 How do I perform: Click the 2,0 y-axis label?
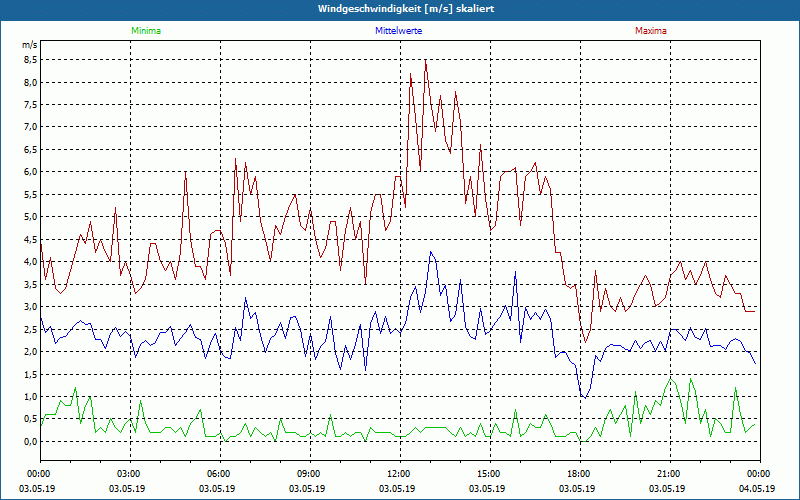click(31, 352)
